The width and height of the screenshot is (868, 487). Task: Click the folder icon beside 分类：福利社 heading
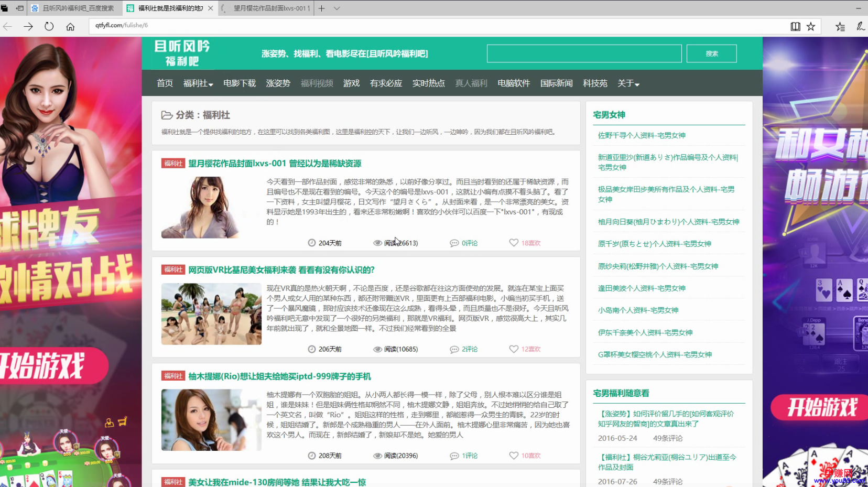tap(166, 115)
